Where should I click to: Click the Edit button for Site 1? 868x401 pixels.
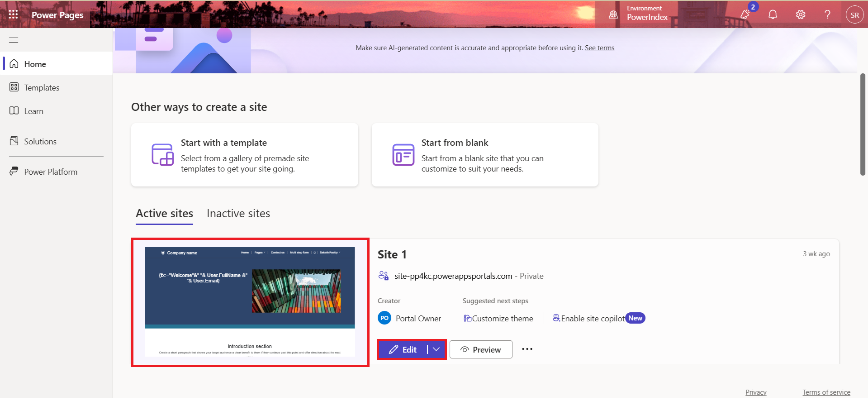coord(403,350)
